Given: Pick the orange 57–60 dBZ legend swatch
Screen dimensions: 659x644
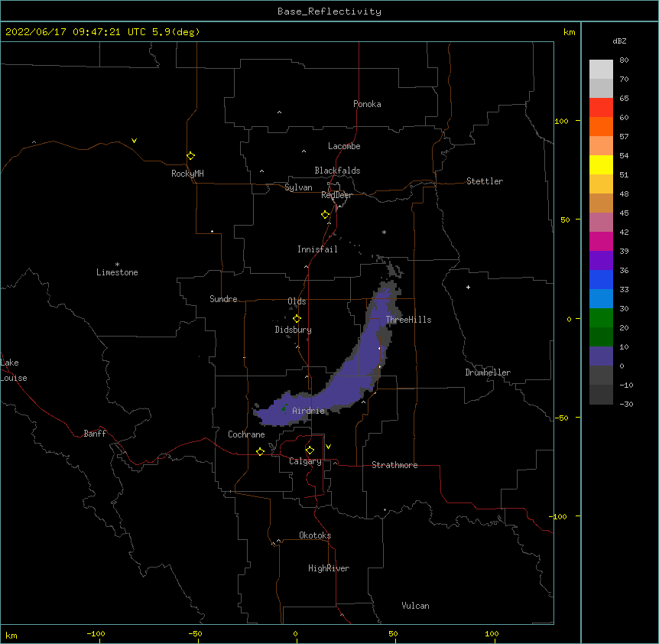Looking at the screenshot, I should pos(601,126).
